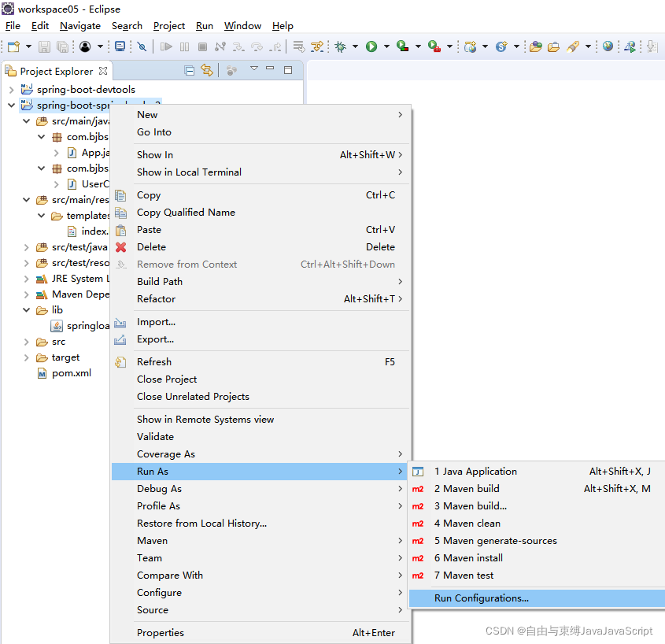The width and height of the screenshot is (665, 644).
Task: Click the Step Over icon
Action: tap(257, 46)
